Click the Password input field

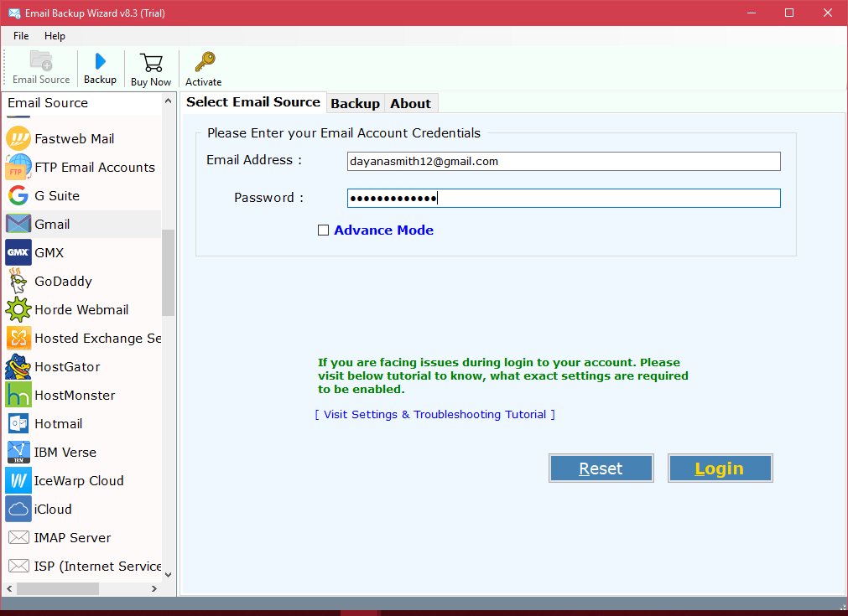[x=564, y=199]
